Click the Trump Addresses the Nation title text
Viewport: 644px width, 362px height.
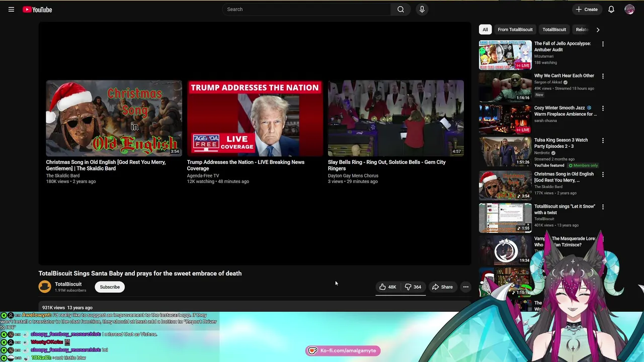[x=246, y=165]
